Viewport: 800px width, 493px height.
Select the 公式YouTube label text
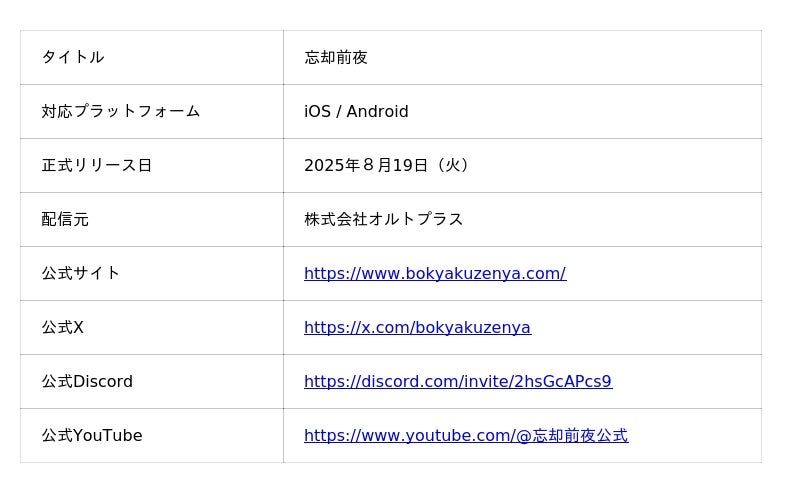coord(92,435)
